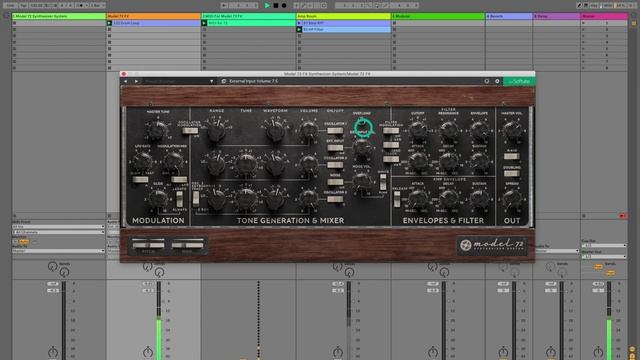Click the pan knob on the first track

pos(53,352)
